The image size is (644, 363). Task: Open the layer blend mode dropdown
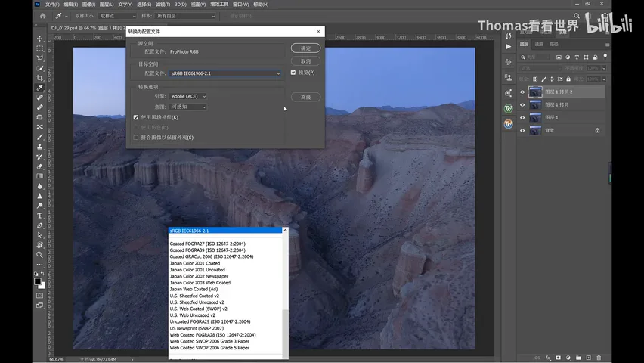(540, 68)
